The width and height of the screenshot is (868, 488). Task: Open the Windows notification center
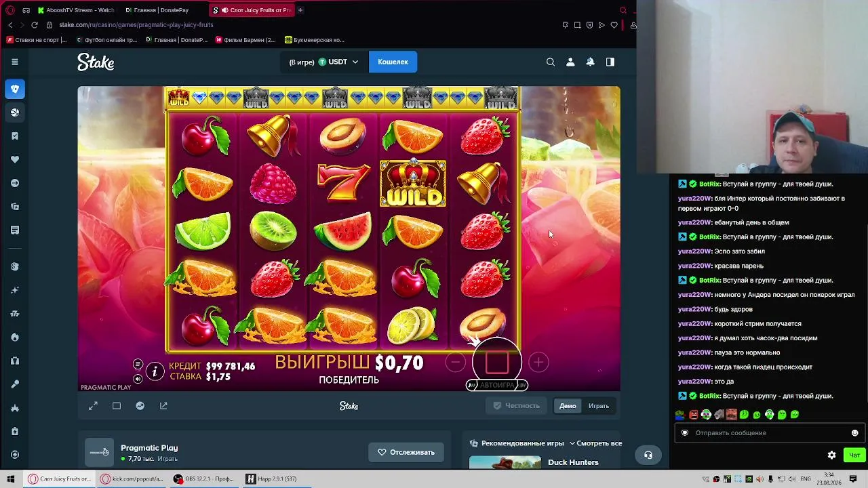(x=853, y=479)
